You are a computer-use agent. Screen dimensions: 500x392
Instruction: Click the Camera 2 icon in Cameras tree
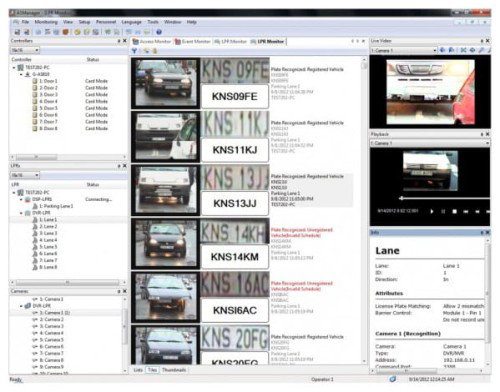(x=35, y=319)
